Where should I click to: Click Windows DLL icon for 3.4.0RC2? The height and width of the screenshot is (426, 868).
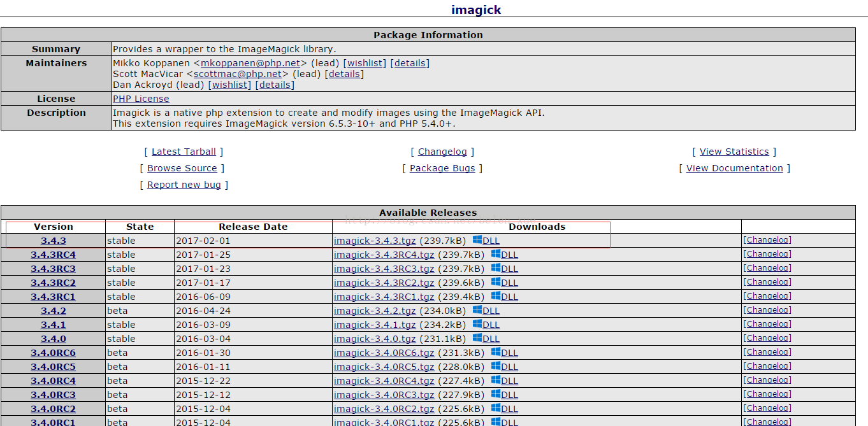click(495, 408)
